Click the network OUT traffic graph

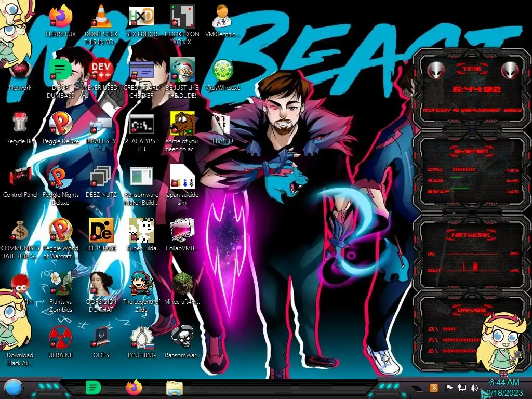[x=472, y=267]
